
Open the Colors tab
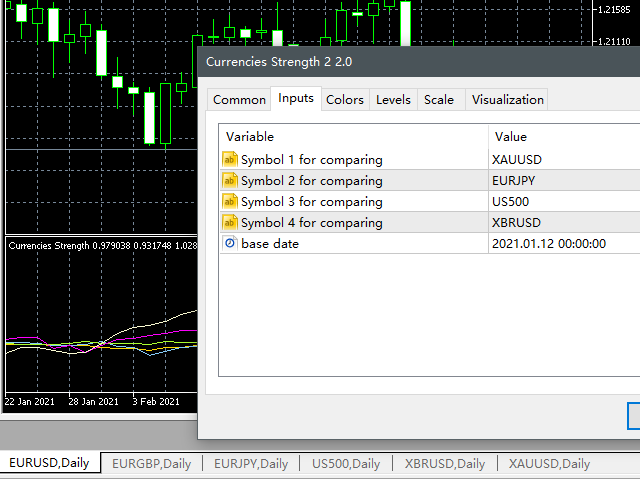pos(345,99)
